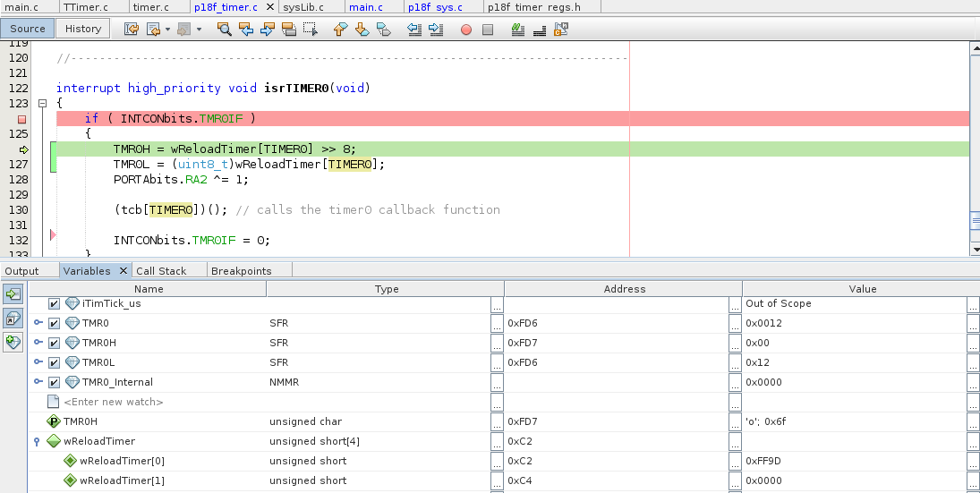Click the greyed navigate Forward icon
Screen dimensions: 980x493
pos(183,29)
